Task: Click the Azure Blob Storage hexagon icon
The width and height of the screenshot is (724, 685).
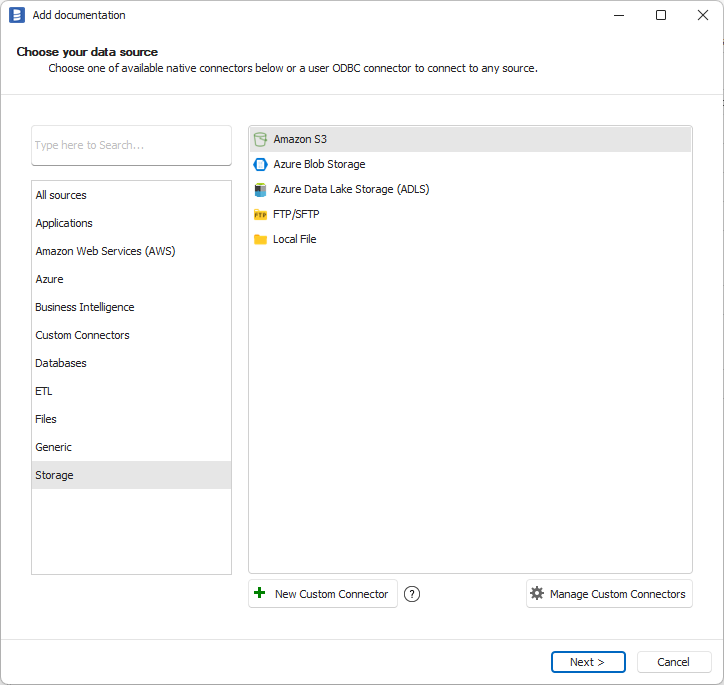Action: [x=260, y=164]
